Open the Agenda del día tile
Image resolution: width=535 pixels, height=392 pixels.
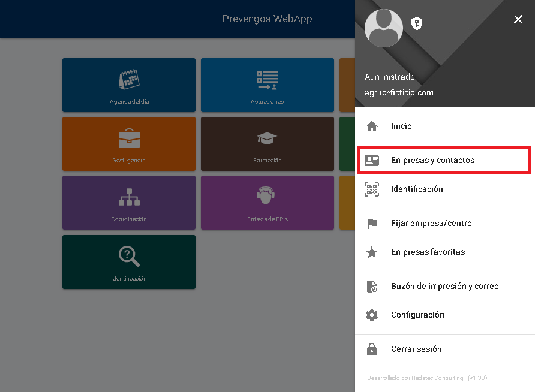[x=129, y=85]
